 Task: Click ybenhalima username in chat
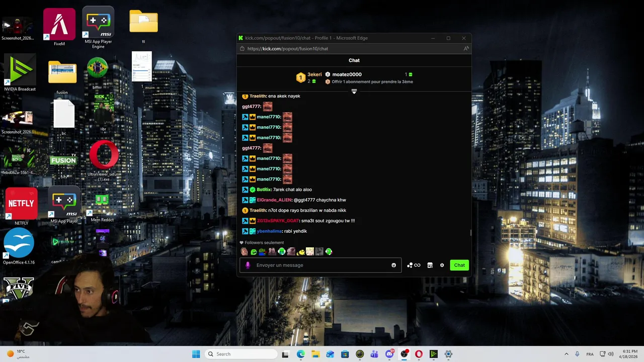pos(269,231)
